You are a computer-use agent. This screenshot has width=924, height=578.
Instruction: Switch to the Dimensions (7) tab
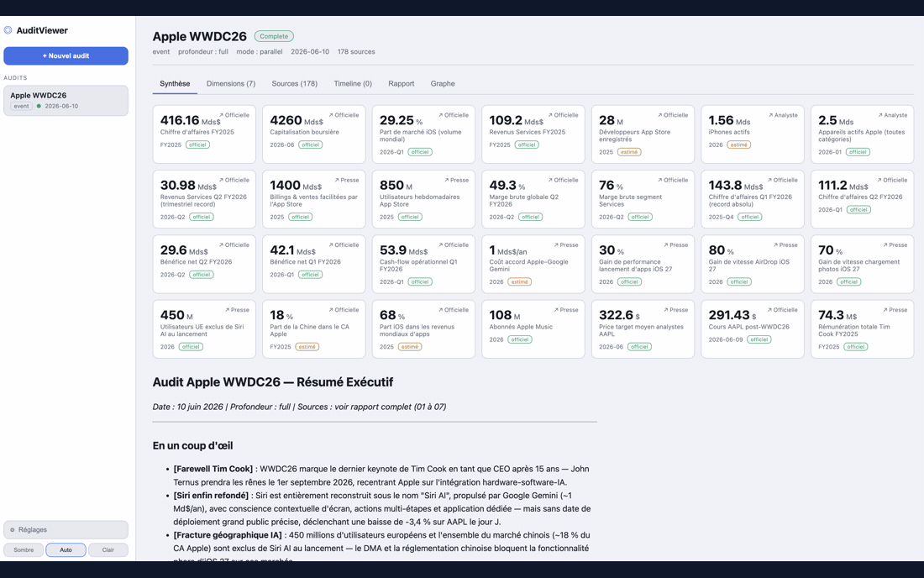(231, 84)
